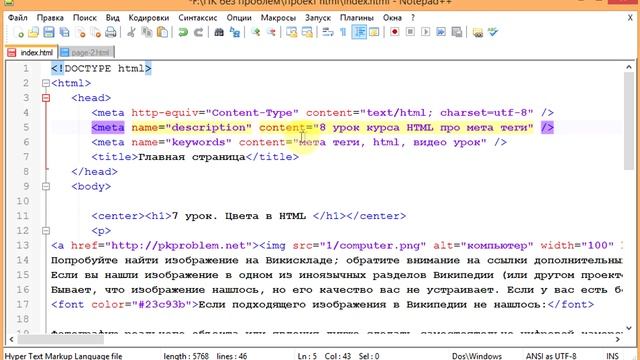Click the Save All icon

tap(64, 32)
